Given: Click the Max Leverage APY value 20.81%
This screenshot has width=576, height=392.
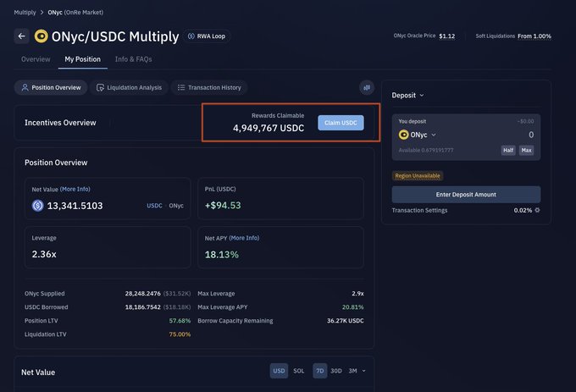Looking at the screenshot, I should [353, 307].
